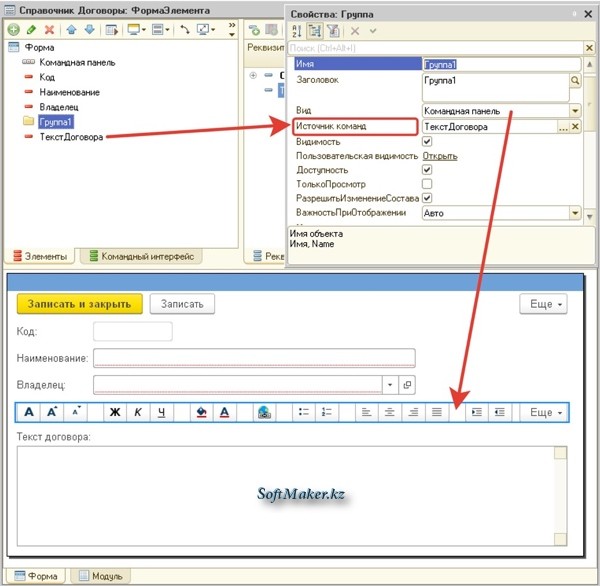
Task: Toggle the Доступность checkbox
Action: click(x=427, y=170)
